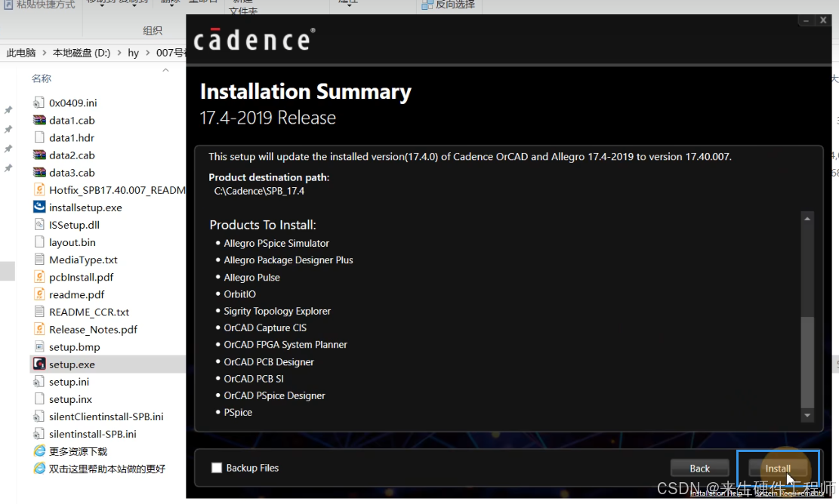Select the silentinstall-SPB.ini file icon
This screenshot has width=839, height=504.
(x=39, y=434)
